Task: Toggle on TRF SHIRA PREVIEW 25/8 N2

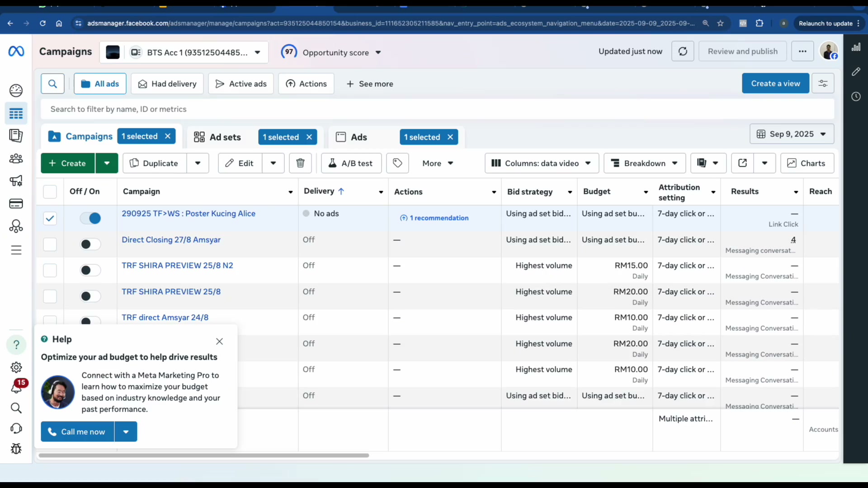Action: pyautogui.click(x=90, y=270)
